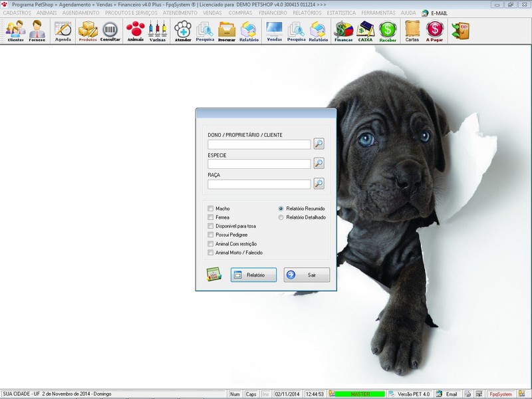Open the ATENDIMENTO menu
The image size is (532, 399).
[180, 13]
